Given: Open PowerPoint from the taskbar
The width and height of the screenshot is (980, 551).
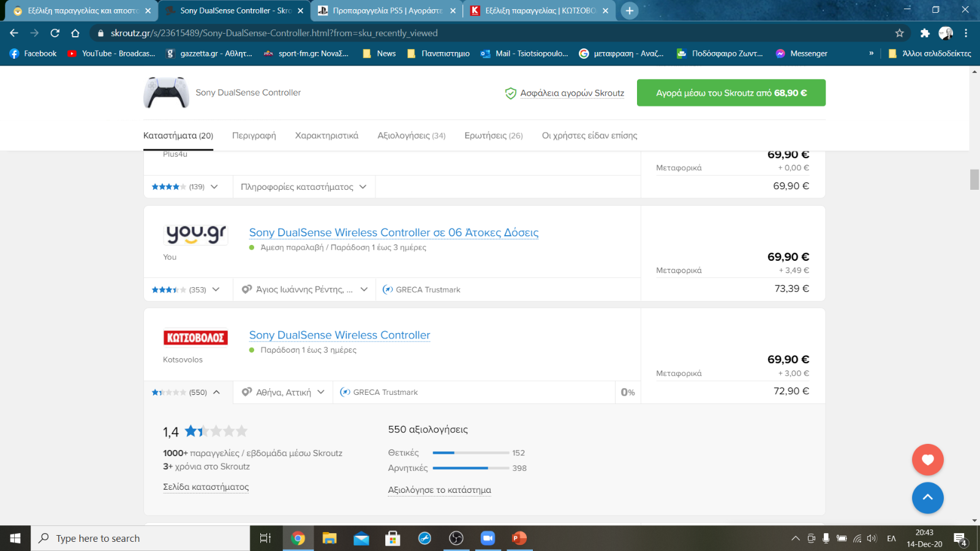Looking at the screenshot, I should 519,538.
